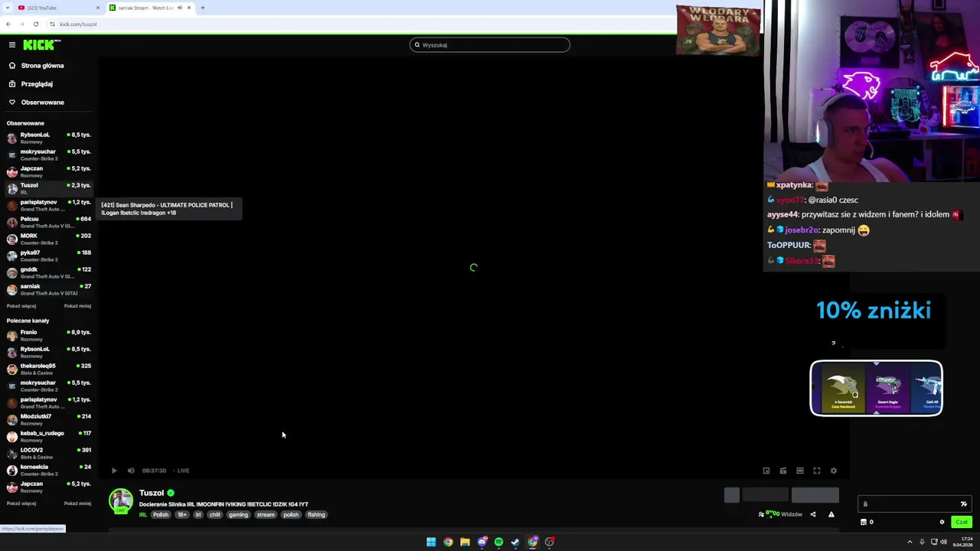Image resolution: width=980 pixels, height=551 pixels.
Task: Jump to LIVE in the player
Action: (182, 471)
